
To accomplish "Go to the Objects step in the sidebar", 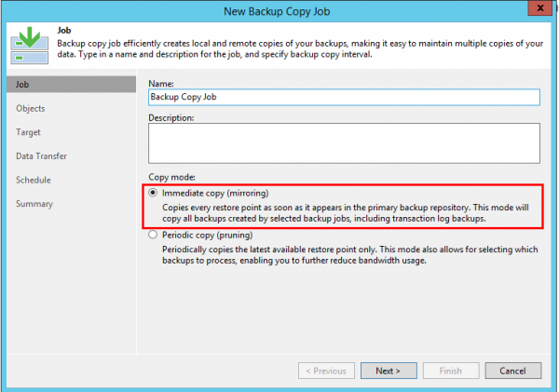I will tap(31, 108).
